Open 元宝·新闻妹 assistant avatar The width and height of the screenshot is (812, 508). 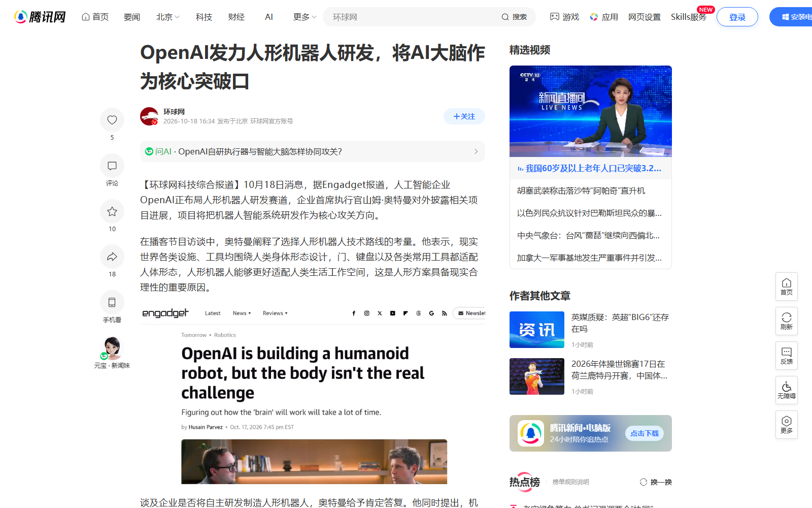click(112, 348)
